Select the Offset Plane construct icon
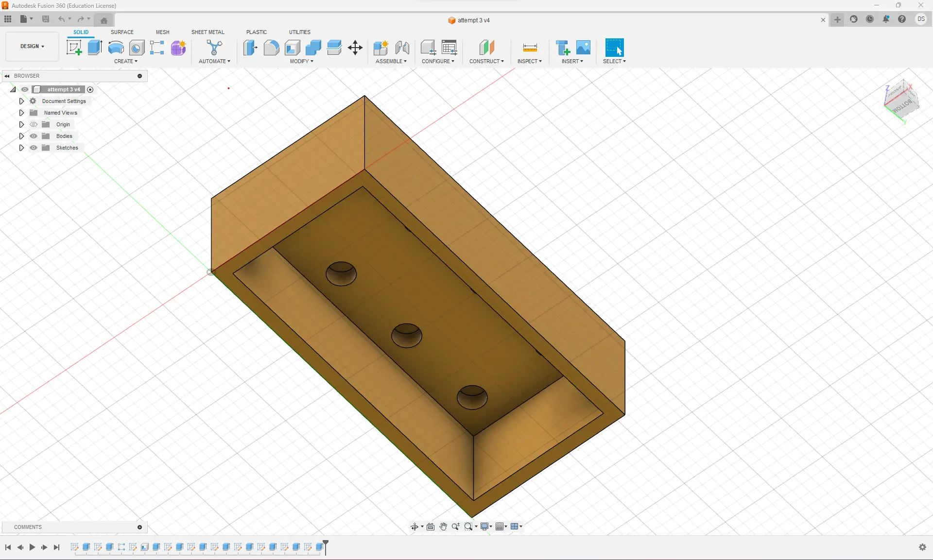 (x=486, y=48)
